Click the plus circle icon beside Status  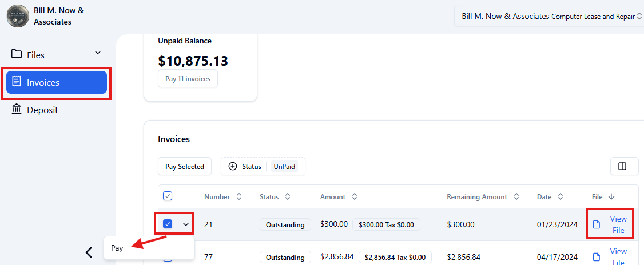[x=233, y=167]
